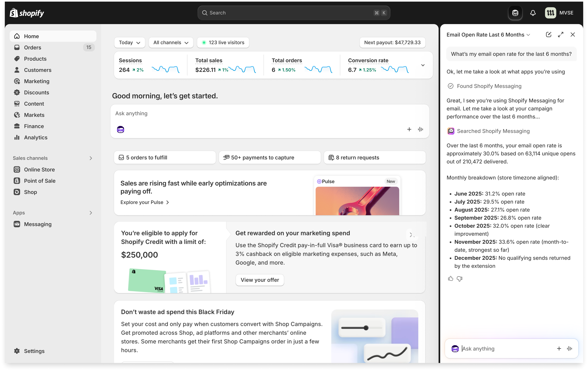Open the MVSE store account menu
Screen dimensions: 588x371
[559, 13]
